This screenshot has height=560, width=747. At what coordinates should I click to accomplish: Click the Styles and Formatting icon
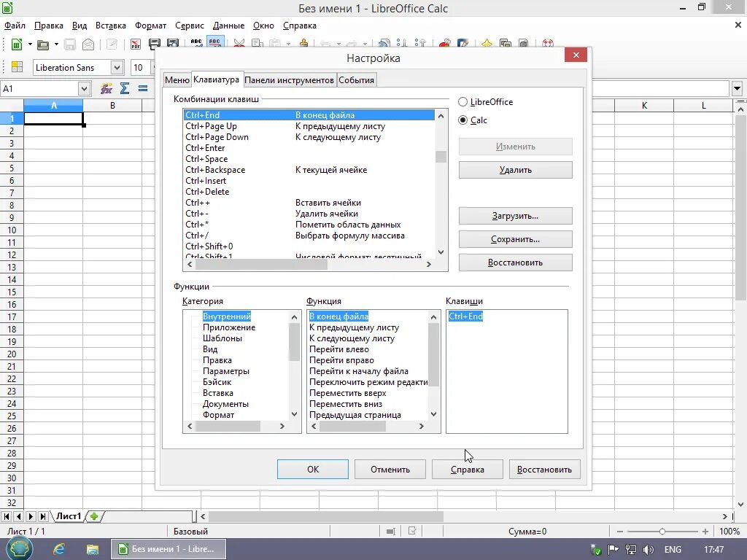18,67
